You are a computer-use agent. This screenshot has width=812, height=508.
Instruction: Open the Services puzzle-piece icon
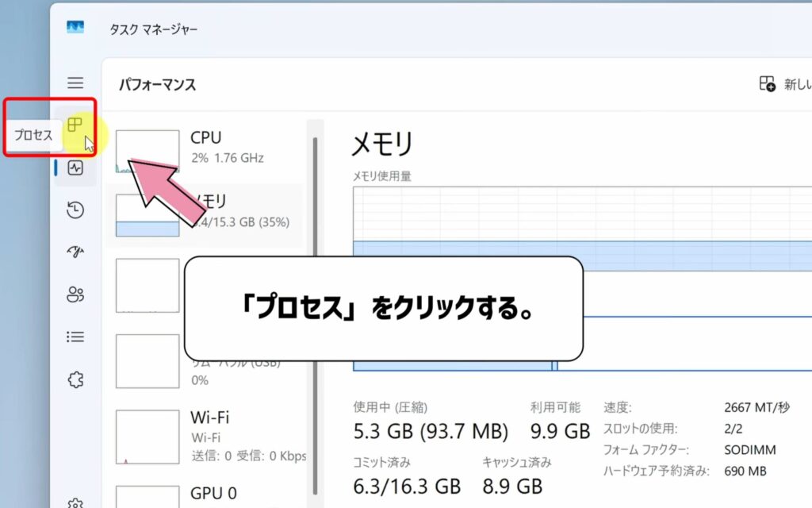point(75,379)
